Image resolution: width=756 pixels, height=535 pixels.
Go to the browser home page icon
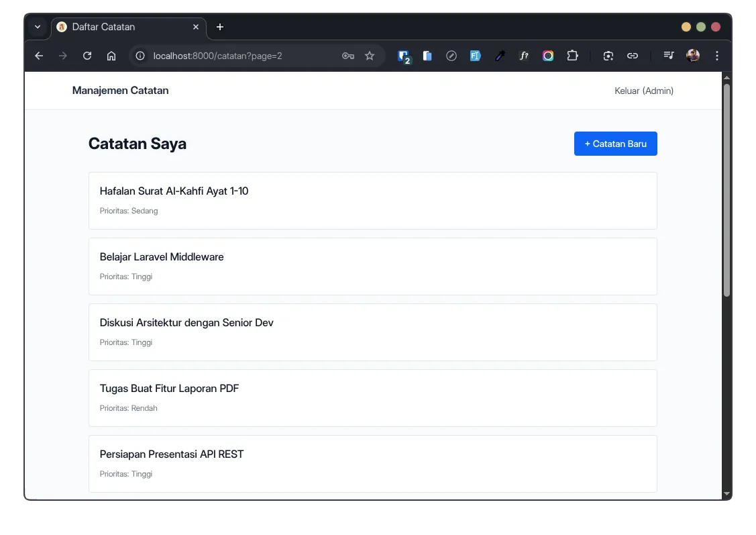[111, 56]
